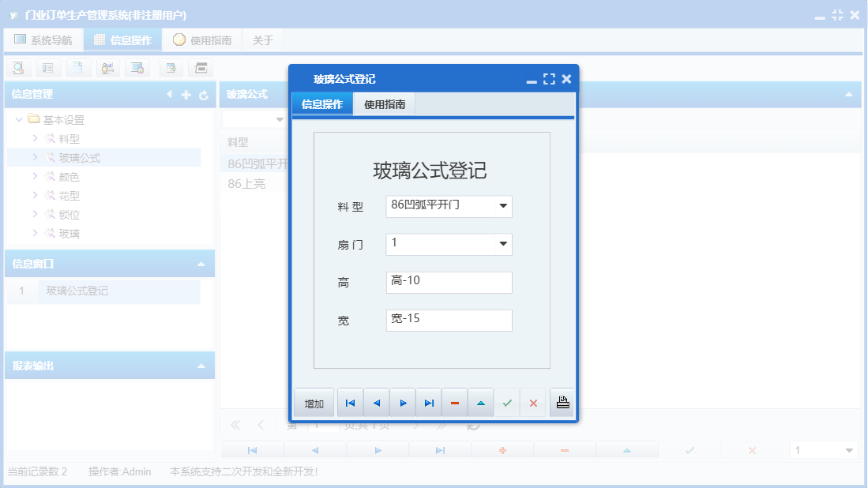868x488 pixels.
Task: Open the 扇门 dropdown list
Action: click(x=505, y=244)
